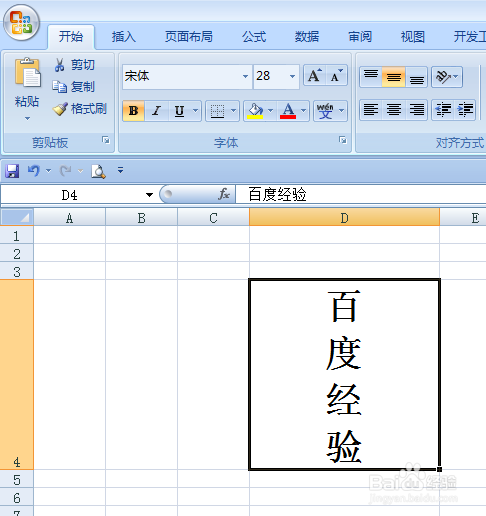Toggle Bold formatting
Image resolution: width=486 pixels, height=516 pixels.
pyautogui.click(x=133, y=111)
